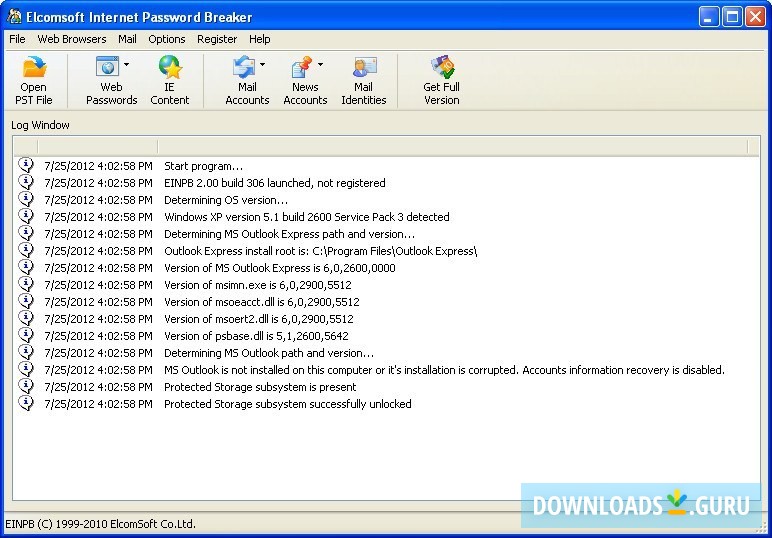Select 'Windows XP version 5.1 build 2600' entry
772x538 pixels.
307,217
